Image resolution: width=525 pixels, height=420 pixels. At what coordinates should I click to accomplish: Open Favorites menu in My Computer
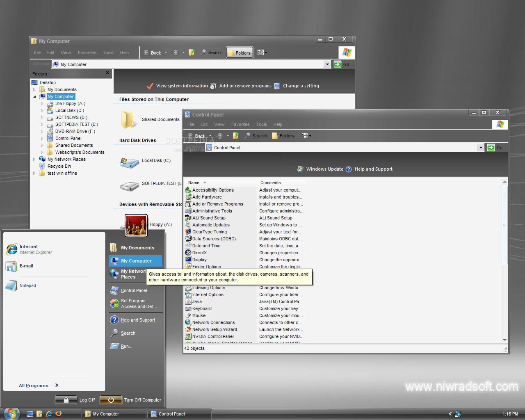87,52
